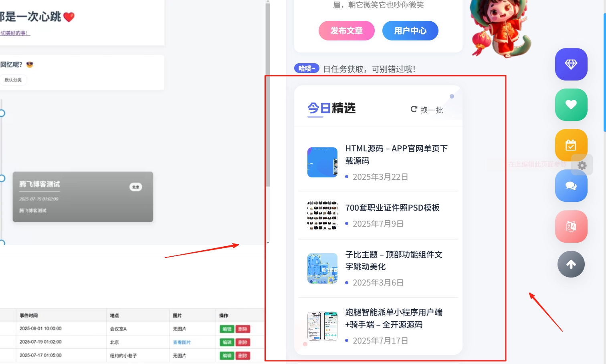Open the 查看图片 link for 北京 row
The height and width of the screenshot is (364, 606).
(182, 342)
